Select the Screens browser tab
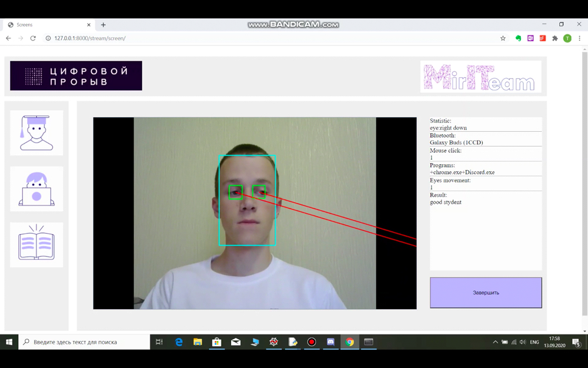Image resolution: width=588 pixels, height=368 pixels. click(x=49, y=25)
